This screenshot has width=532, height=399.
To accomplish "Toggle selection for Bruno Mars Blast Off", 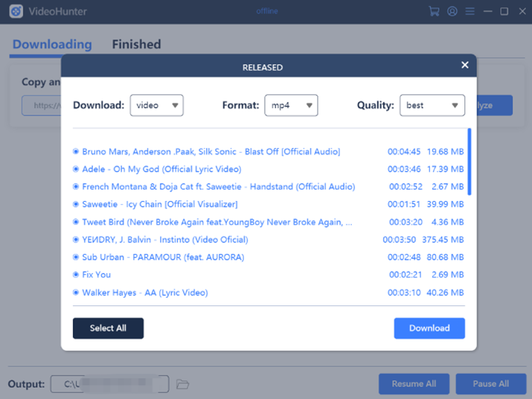I will coord(76,151).
